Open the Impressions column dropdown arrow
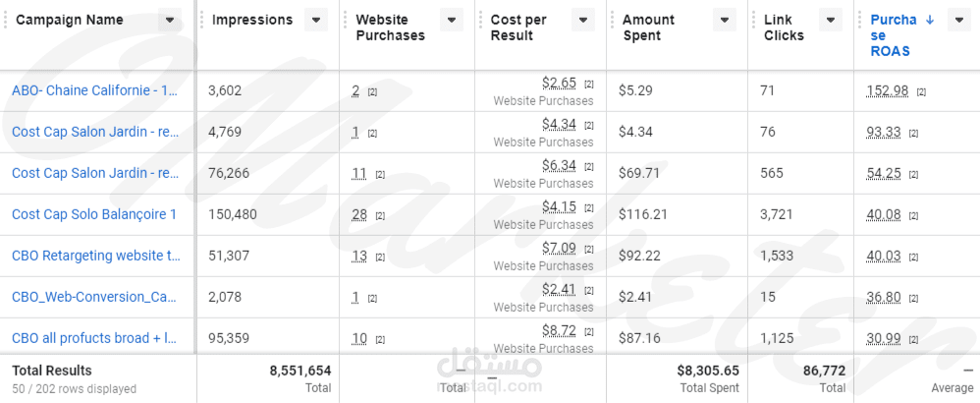This screenshot has width=980, height=403. pyautogui.click(x=315, y=20)
